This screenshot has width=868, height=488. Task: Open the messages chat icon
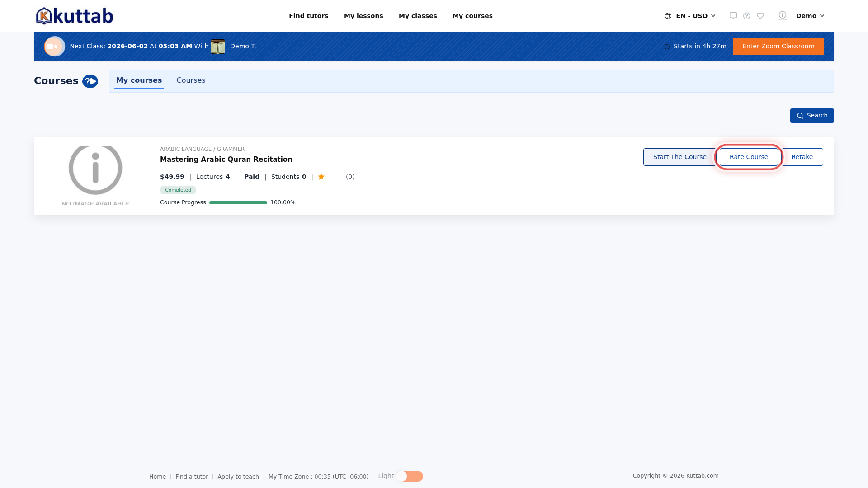point(733,16)
